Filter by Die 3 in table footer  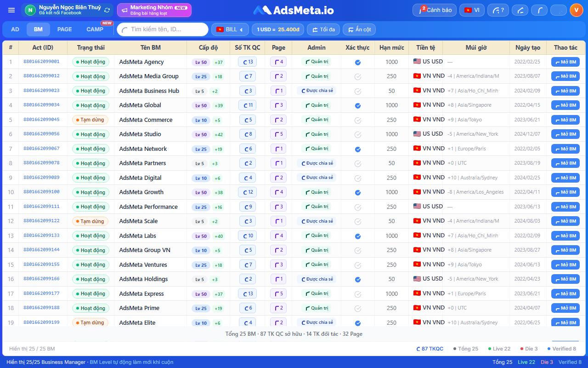point(529,349)
